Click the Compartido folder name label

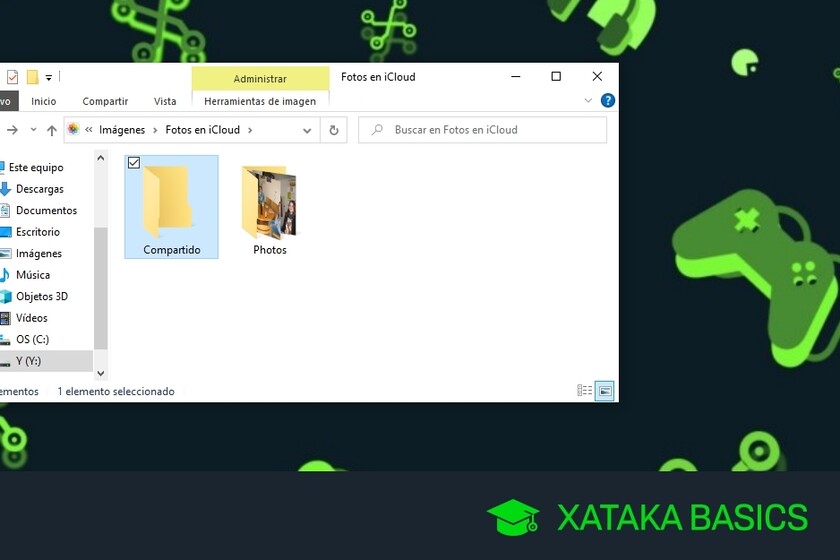pos(171,250)
